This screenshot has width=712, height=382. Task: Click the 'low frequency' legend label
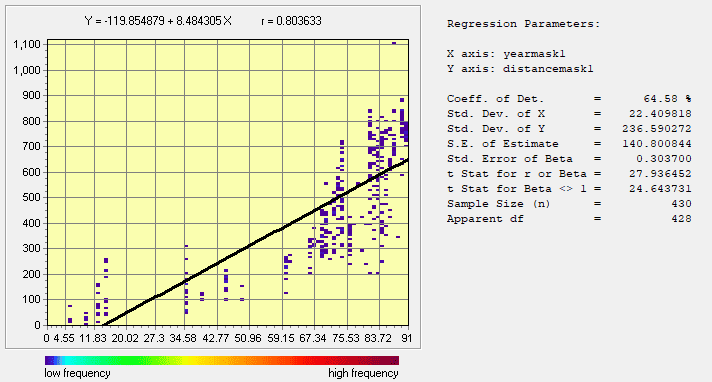(x=77, y=373)
